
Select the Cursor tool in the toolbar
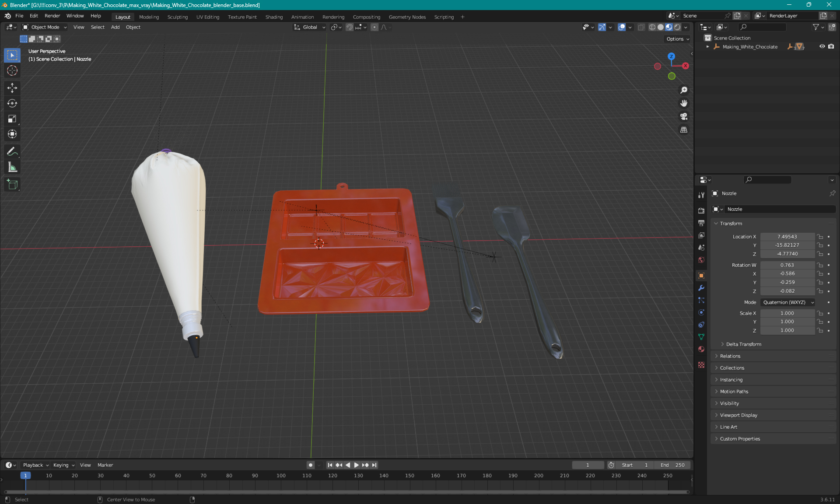tap(12, 70)
